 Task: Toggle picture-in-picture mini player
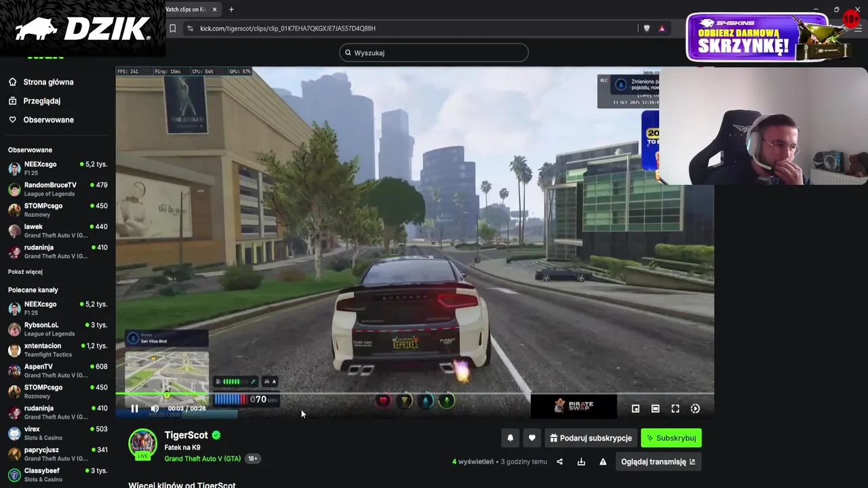tap(635, 409)
